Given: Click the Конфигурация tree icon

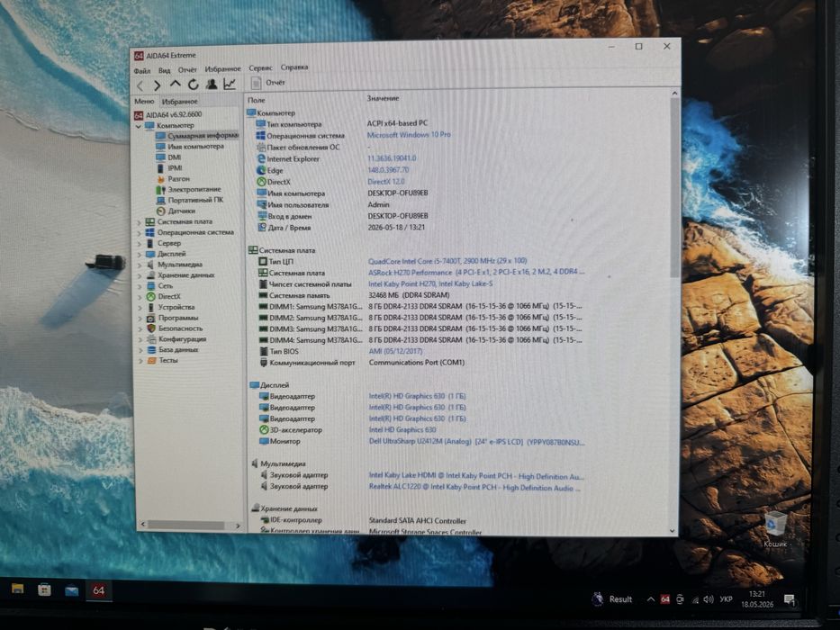Looking at the screenshot, I should pyautogui.click(x=151, y=339).
